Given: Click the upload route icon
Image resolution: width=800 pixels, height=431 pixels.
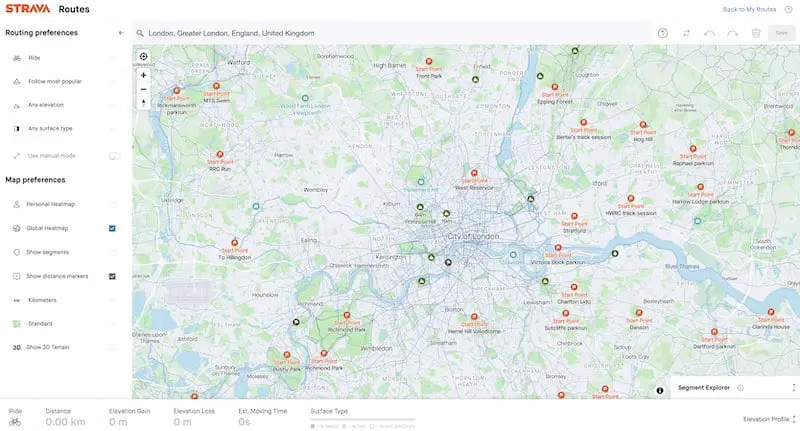Looking at the screenshot, I should pyautogui.click(x=663, y=33).
